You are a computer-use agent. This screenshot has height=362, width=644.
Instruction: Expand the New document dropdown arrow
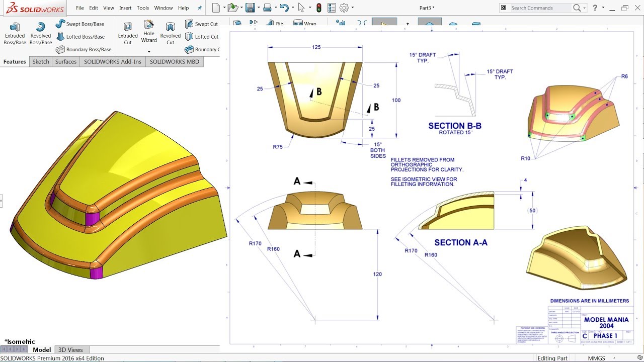[223, 8]
